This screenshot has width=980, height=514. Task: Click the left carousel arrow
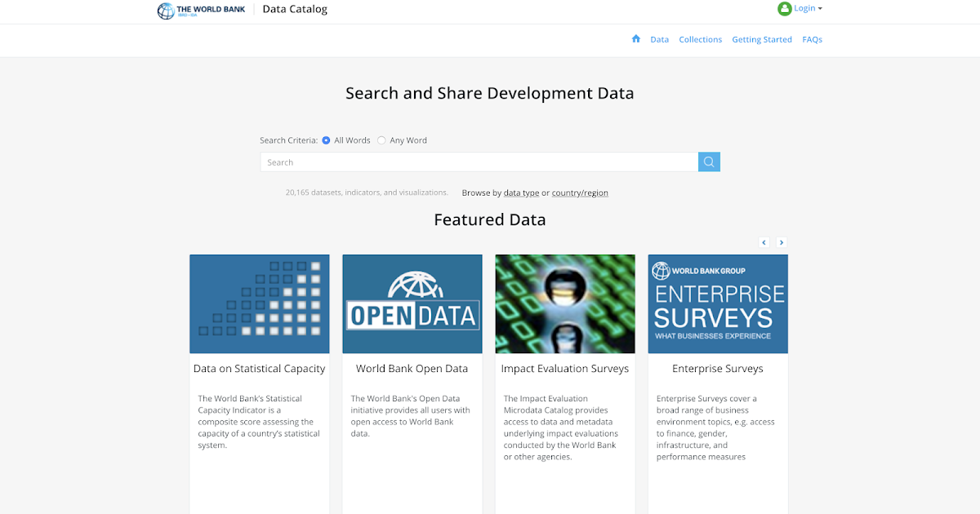[x=764, y=242]
